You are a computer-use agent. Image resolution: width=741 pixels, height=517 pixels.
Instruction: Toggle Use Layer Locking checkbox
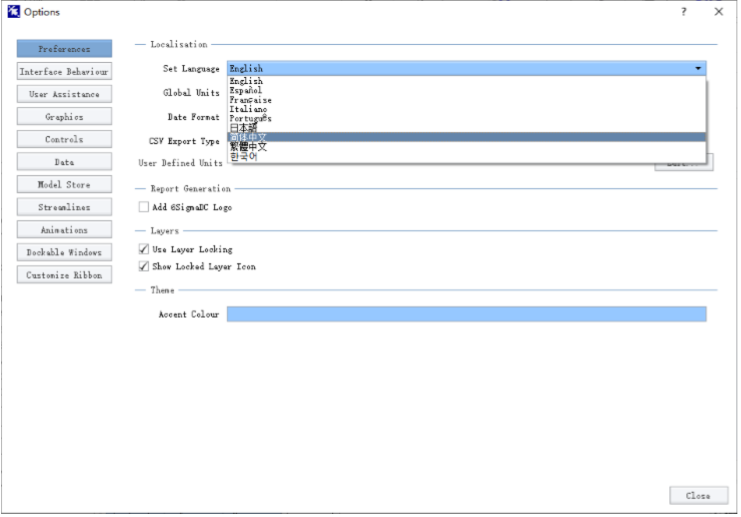click(x=144, y=249)
